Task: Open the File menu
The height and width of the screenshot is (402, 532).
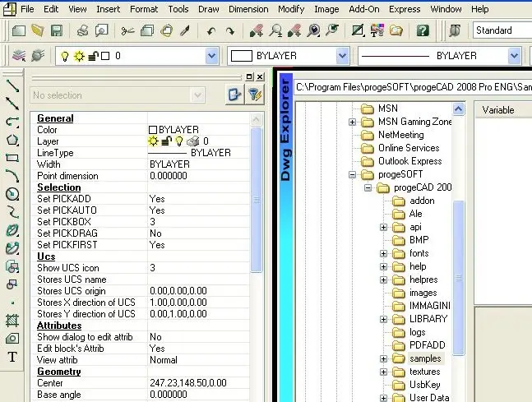Action: tap(27, 9)
